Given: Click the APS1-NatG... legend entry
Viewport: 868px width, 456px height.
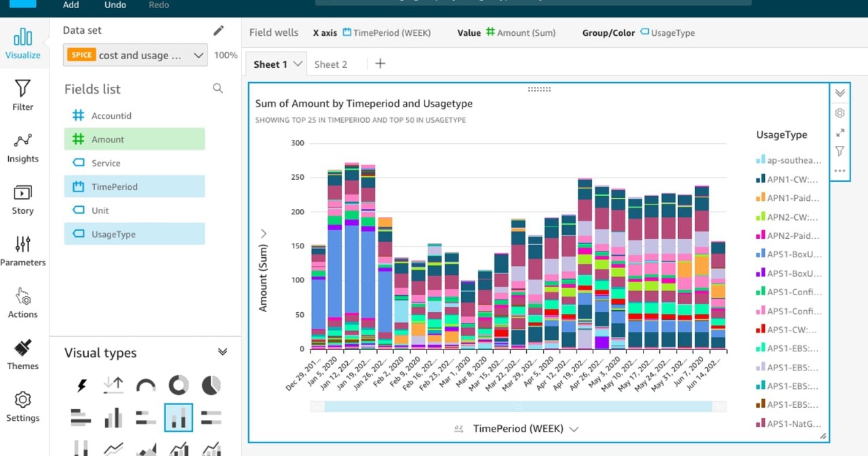Looking at the screenshot, I should [788, 424].
